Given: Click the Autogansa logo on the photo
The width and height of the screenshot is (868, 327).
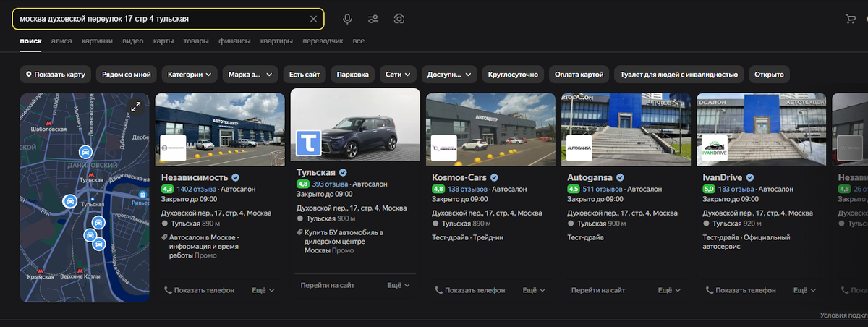Looking at the screenshot, I should 579,148.
